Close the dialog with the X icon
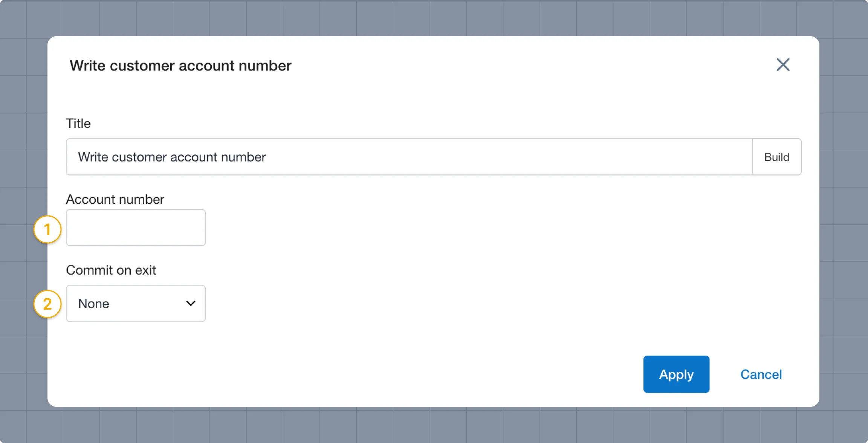The image size is (868, 443). 783,65
